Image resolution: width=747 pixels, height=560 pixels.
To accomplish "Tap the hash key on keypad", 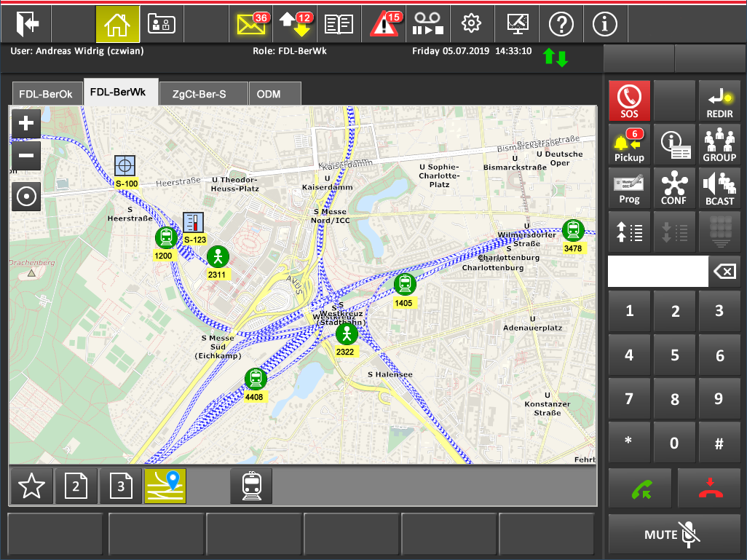I will [719, 443].
